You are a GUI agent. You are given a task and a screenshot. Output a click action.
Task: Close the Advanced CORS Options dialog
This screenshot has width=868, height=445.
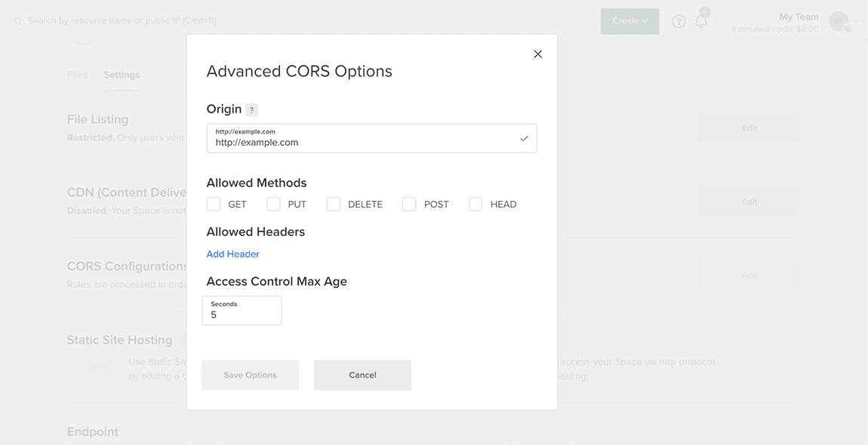click(x=537, y=54)
